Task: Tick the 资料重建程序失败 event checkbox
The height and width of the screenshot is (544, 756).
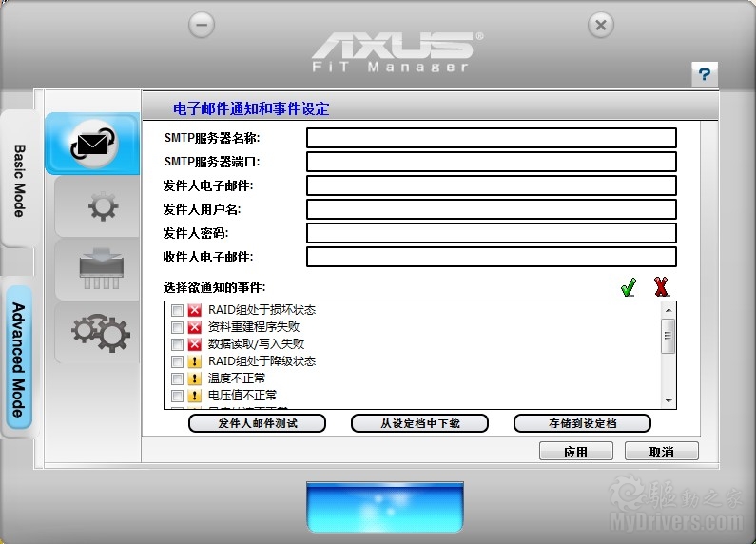Action: coord(177,327)
